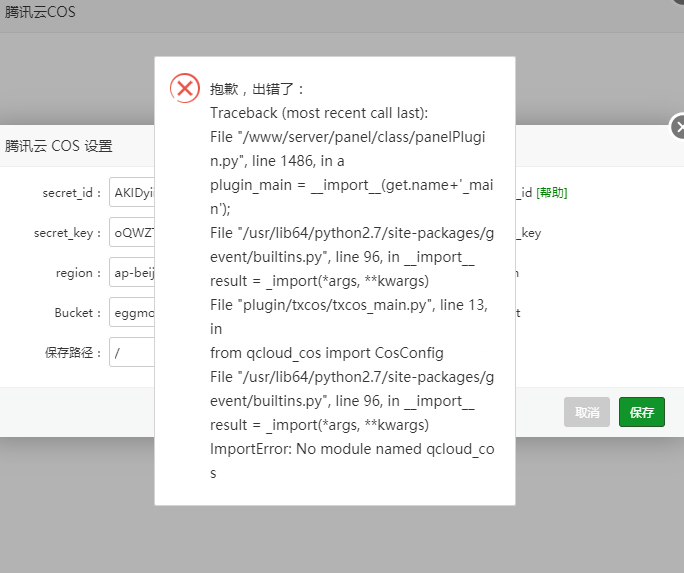Click the secret_id label
This screenshot has height=573, width=684.
(72, 192)
